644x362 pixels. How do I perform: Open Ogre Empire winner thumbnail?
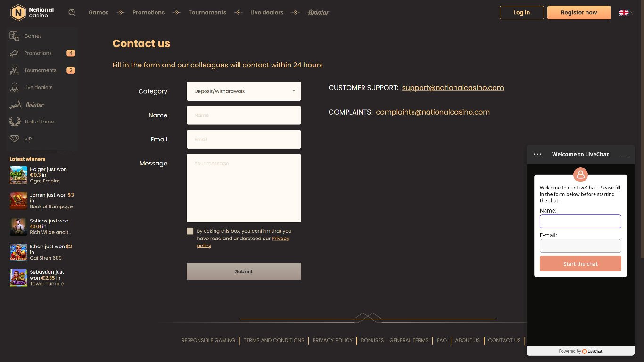(18, 175)
